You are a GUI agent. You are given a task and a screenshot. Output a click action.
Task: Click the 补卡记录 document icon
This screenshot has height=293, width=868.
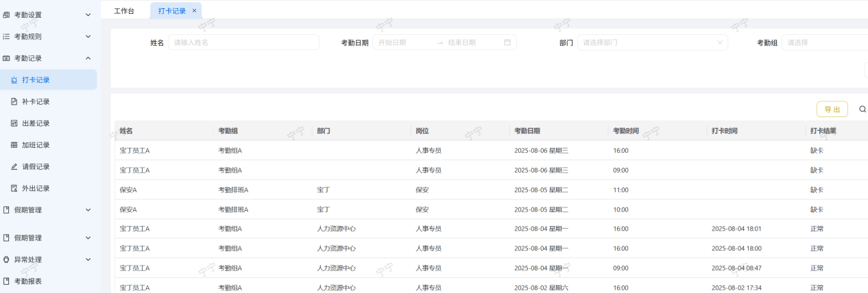click(x=14, y=101)
